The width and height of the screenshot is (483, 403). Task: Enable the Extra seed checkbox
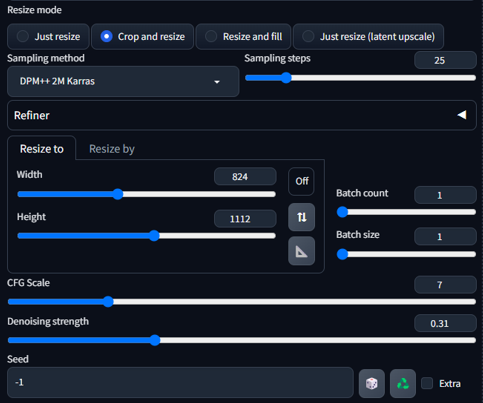(427, 383)
